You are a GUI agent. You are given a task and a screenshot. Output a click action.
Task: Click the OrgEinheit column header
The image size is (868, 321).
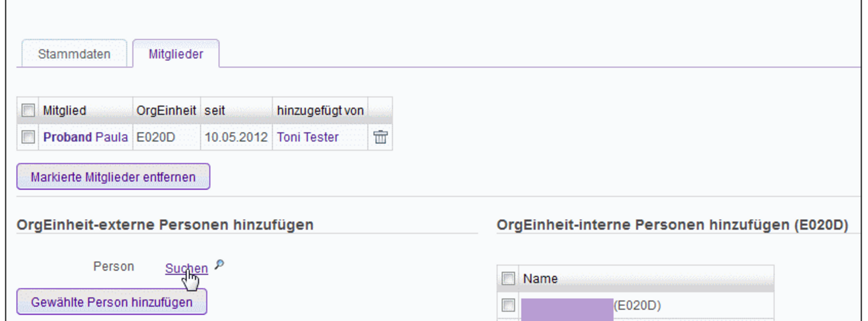166,111
